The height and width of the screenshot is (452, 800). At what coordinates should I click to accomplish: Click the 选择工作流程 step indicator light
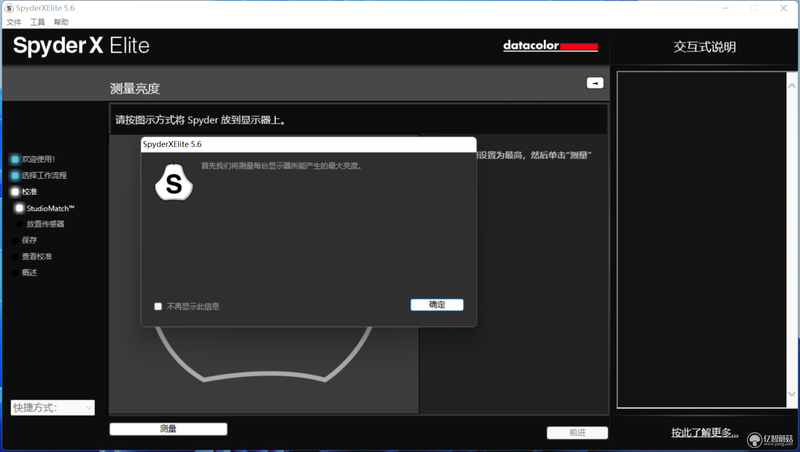tap(15, 175)
